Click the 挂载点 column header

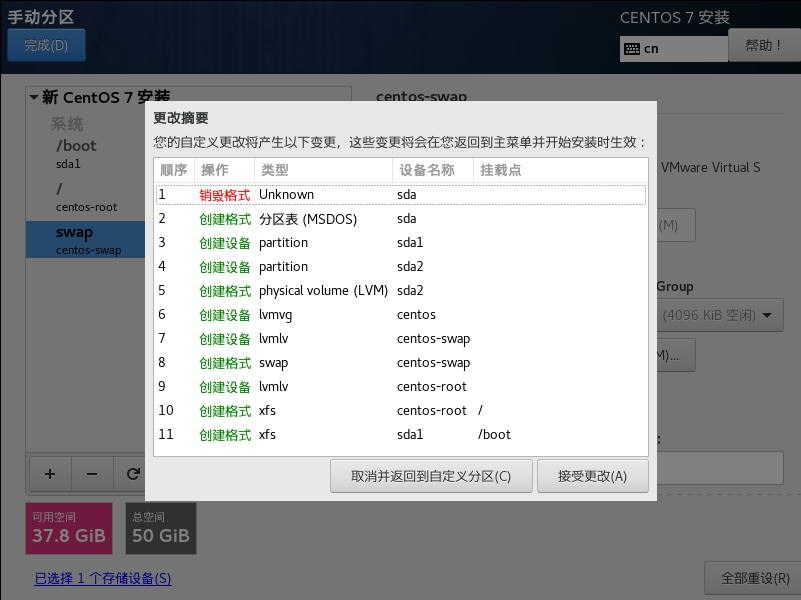560,170
